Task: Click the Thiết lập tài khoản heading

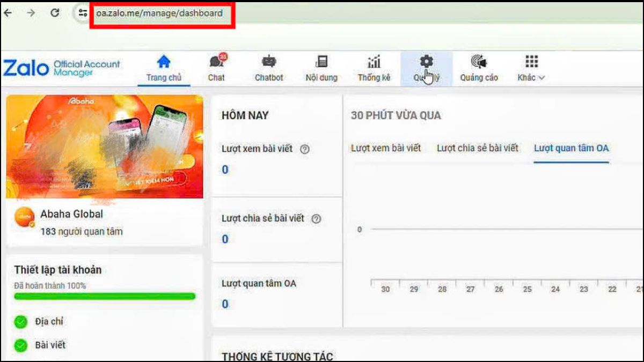Action: (x=58, y=270)
